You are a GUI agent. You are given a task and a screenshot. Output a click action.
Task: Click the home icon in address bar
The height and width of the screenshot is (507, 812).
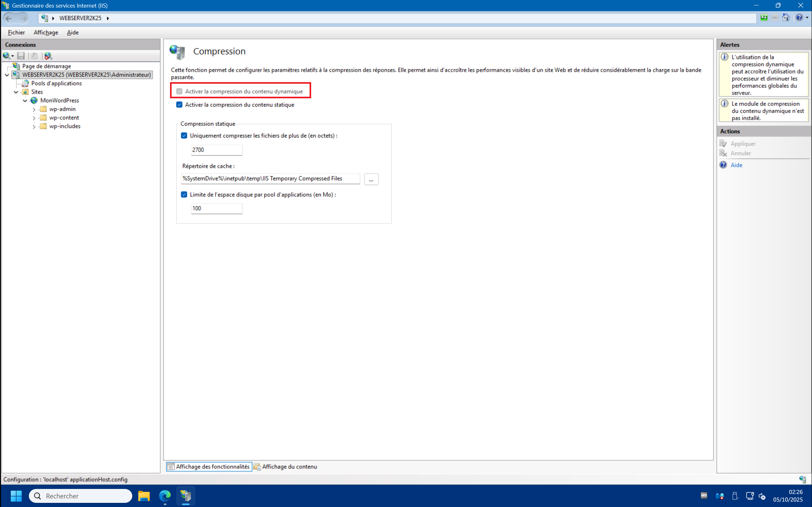(786, 18)
